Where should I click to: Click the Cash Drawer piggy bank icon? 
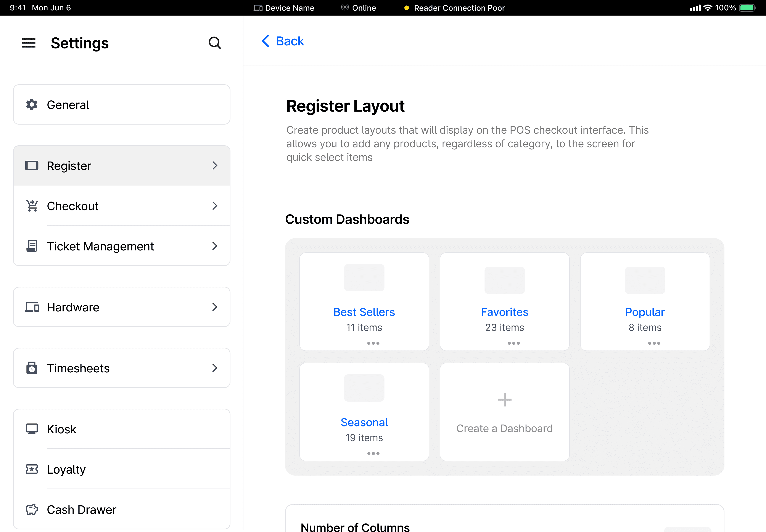coord(32,509)
